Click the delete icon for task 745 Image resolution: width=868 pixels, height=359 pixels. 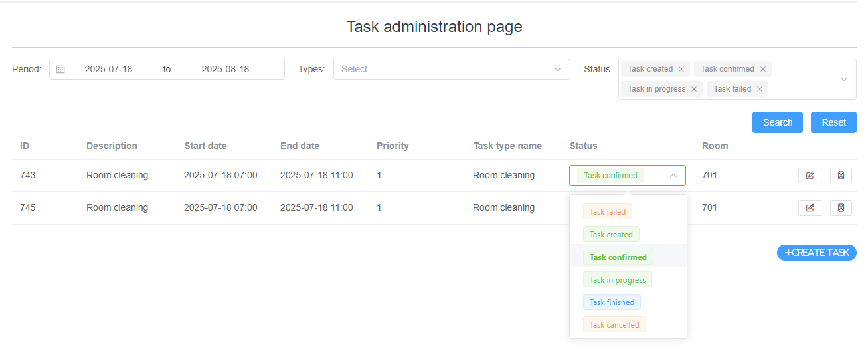841,208
